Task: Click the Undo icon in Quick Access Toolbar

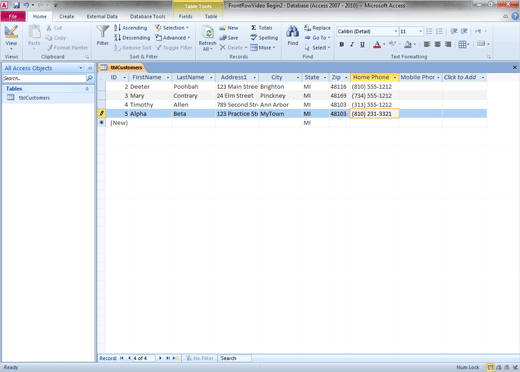Action: 26,5
